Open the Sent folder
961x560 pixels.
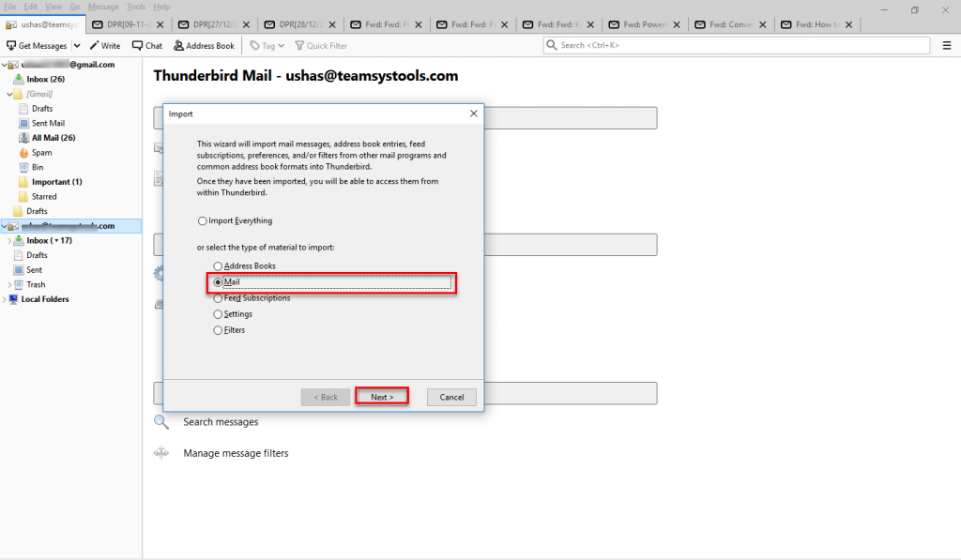point(35,270)
